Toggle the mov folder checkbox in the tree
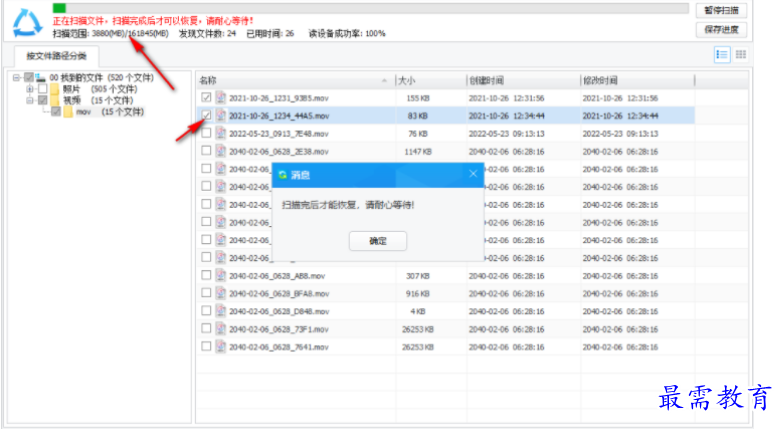This screenshot has width=780, height=429. pos(56,112)
